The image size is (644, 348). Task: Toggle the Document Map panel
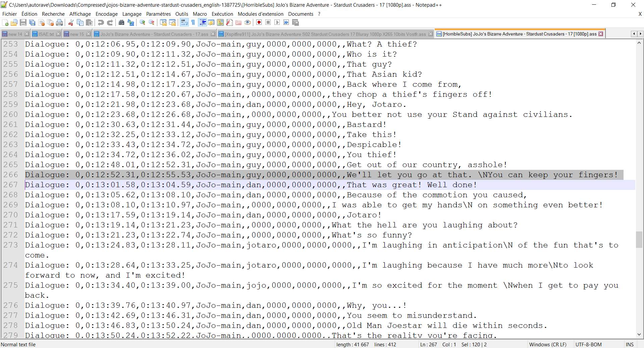(x=220, y=22)
